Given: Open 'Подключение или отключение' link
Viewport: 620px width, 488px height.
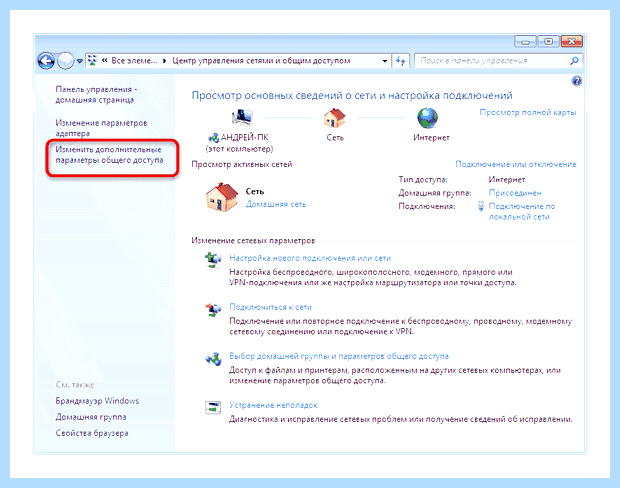Looking at the screenshot, I should pyautogui.click(x=516, y=164).
